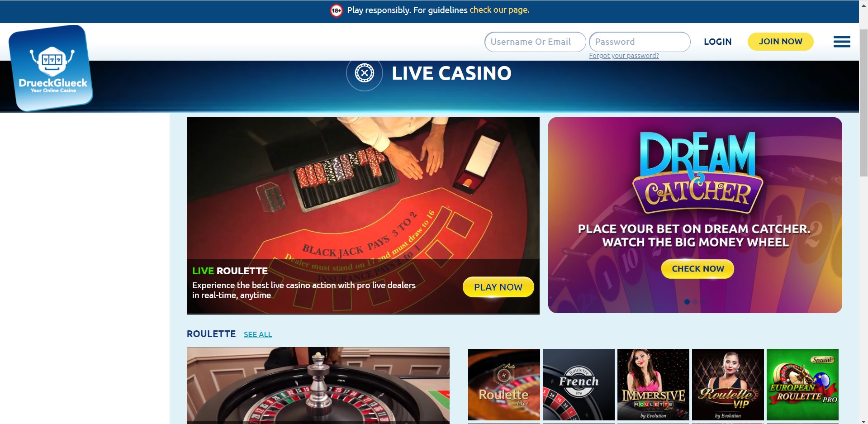Open the Roulette SEE ALL link
The image size is (868, 424).
click(258, 334)
